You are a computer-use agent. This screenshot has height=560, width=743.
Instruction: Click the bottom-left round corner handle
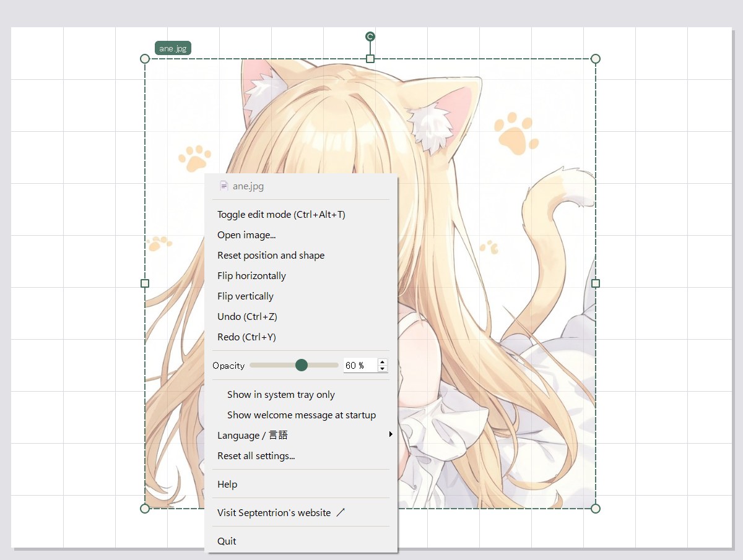point(145,509)
